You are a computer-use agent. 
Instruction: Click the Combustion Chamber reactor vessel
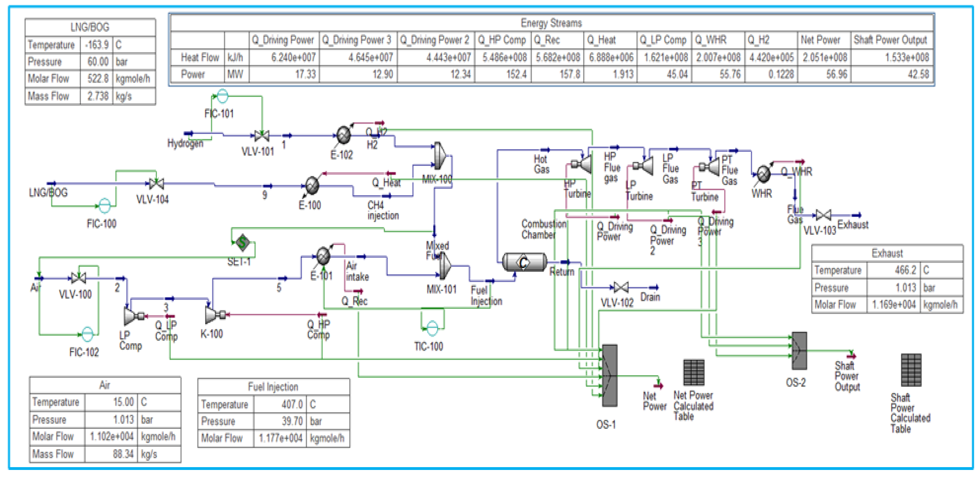pyautogui.click(x=524, y=262)
